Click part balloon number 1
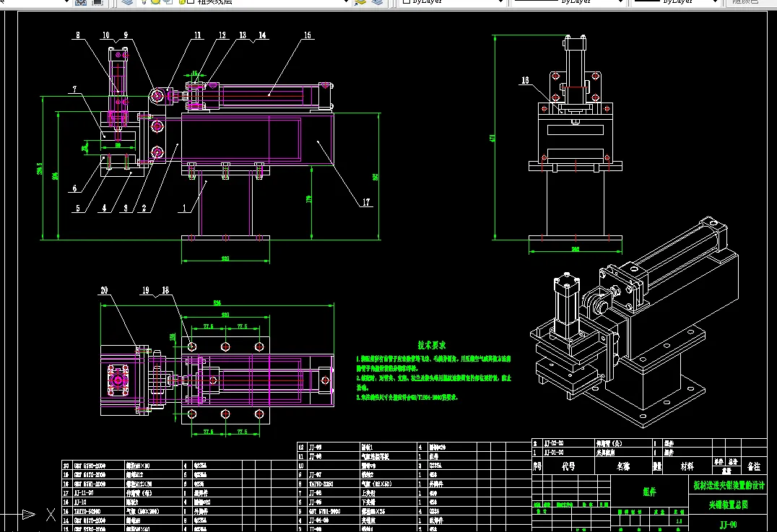 (184, 208)
